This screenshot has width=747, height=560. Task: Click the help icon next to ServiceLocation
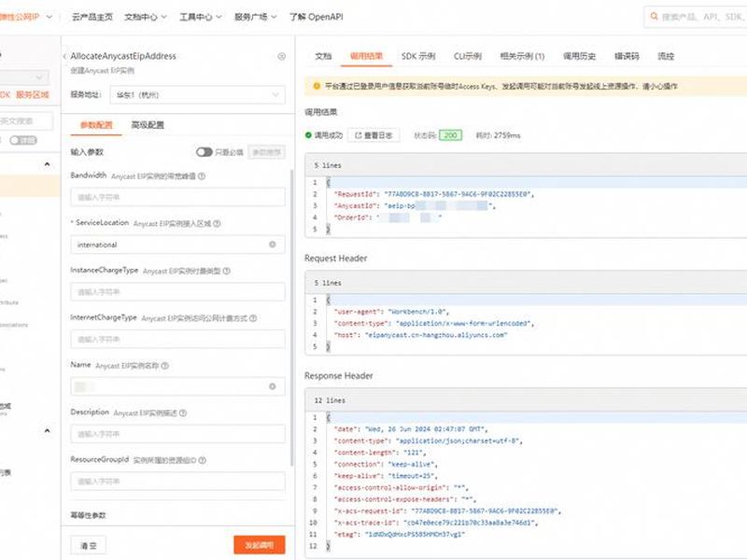pos(217,223)
